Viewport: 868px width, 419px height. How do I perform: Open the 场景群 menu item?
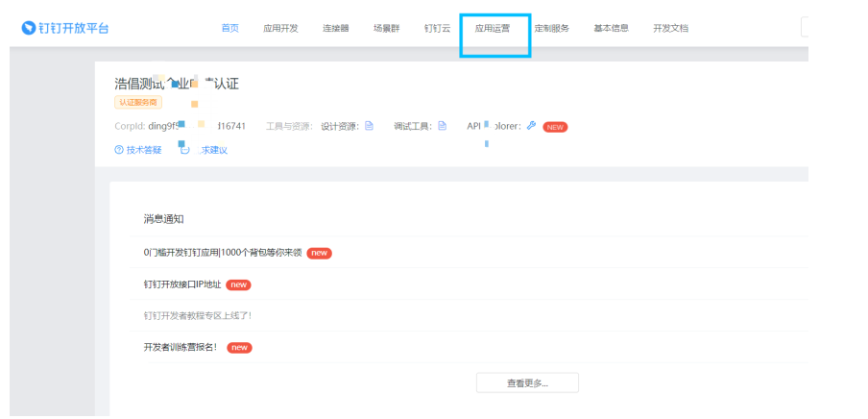[386, 28]
